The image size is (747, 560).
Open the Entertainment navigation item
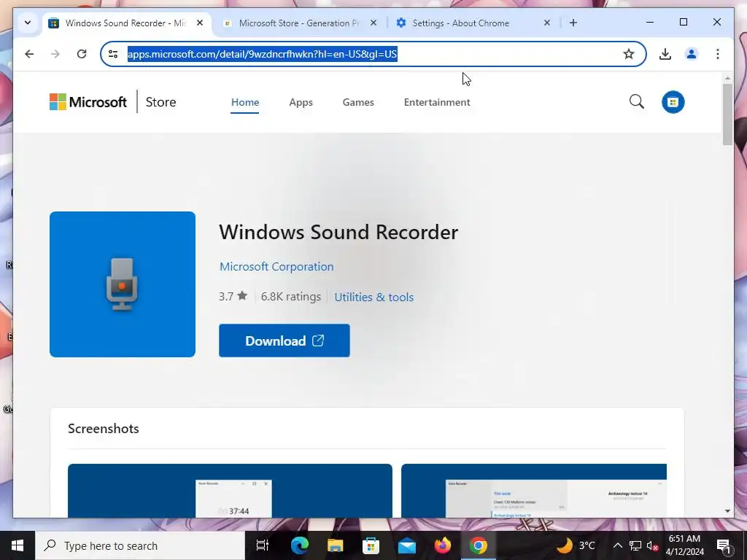coord(437,102)
